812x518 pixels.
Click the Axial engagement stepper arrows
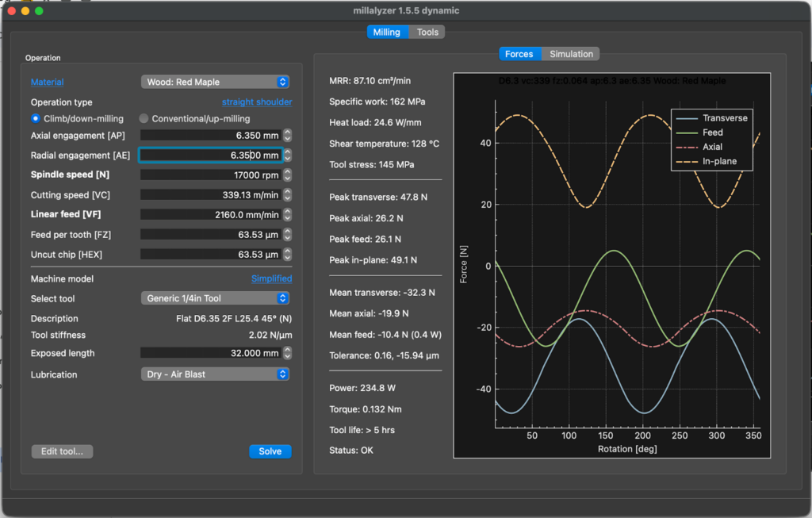(x=288, y=136)
